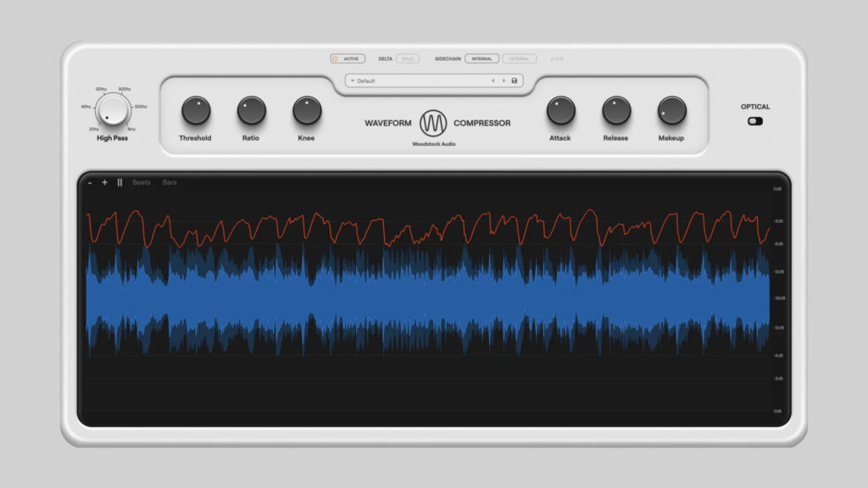Click the next preset arrow
Screen dimensions: 868x488
coord(503,80)
